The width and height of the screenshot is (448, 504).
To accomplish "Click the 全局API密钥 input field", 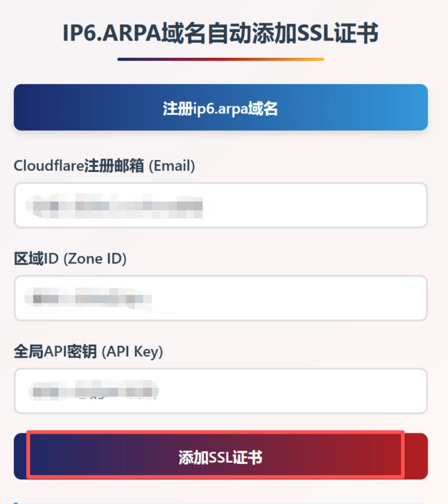I will click(x=224, y=391).
